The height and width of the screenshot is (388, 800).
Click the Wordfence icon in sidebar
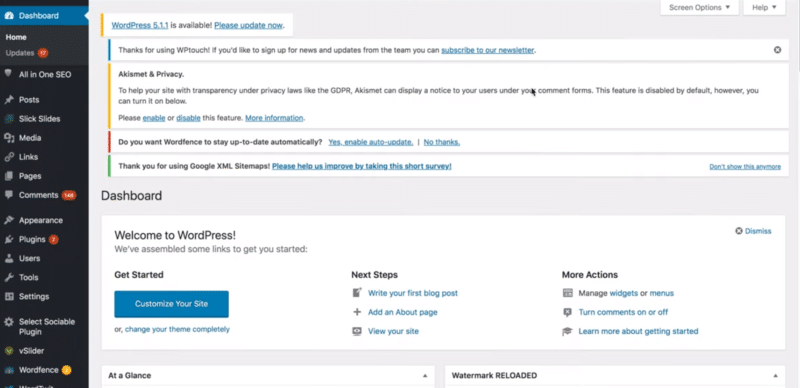point(9,370)
